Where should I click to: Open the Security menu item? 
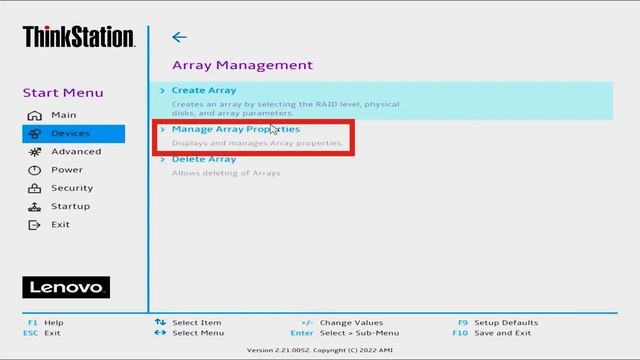pos(73,188)
